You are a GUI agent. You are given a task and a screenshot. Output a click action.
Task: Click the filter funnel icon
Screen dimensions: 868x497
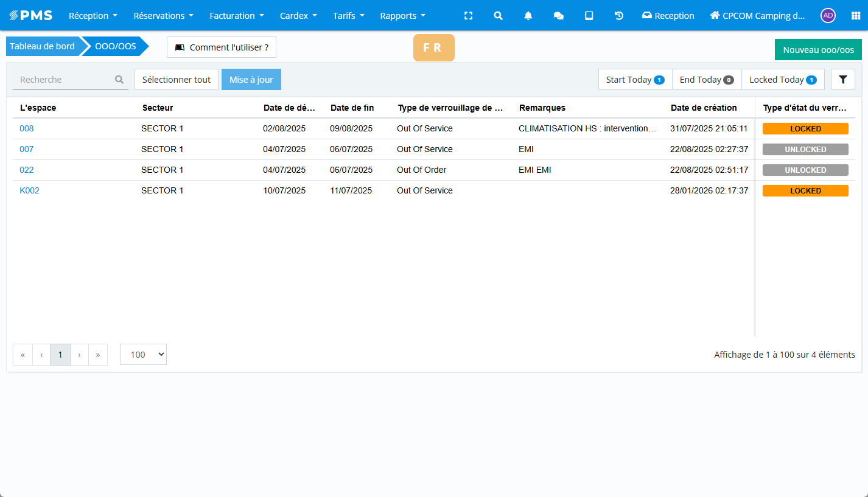click(843, 80)
